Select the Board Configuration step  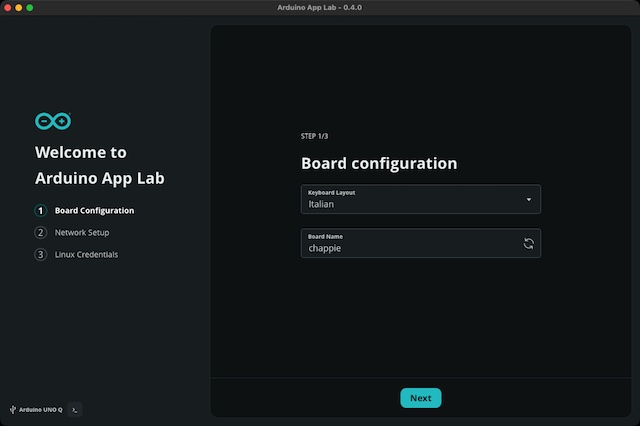[94, 211]
